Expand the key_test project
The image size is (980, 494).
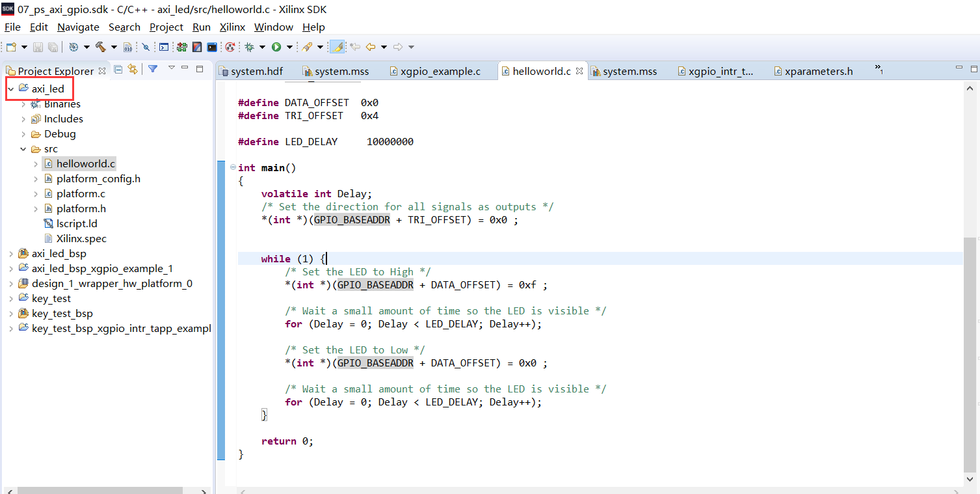pyautogui.click(x=11, y=299)
